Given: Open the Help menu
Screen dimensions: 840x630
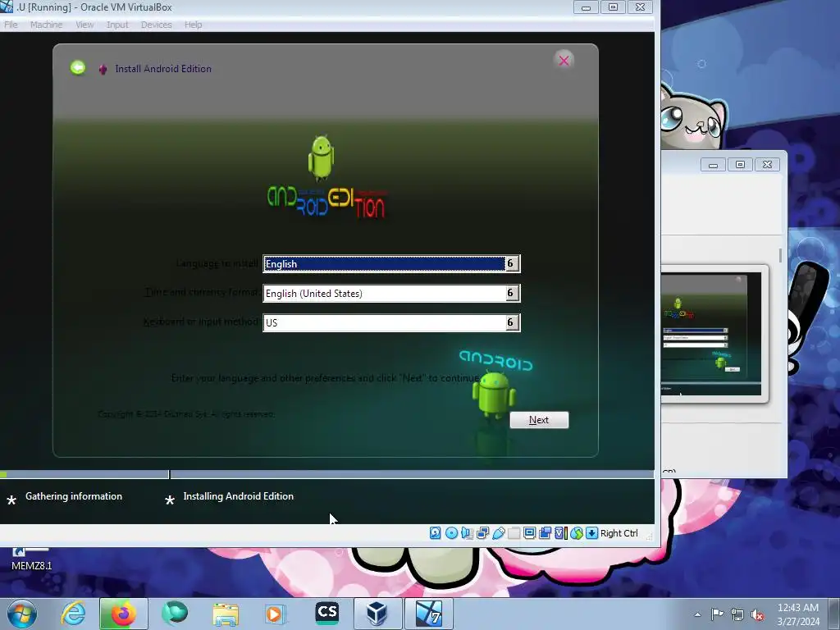Looking at the screenshot, I should [194, 25].
